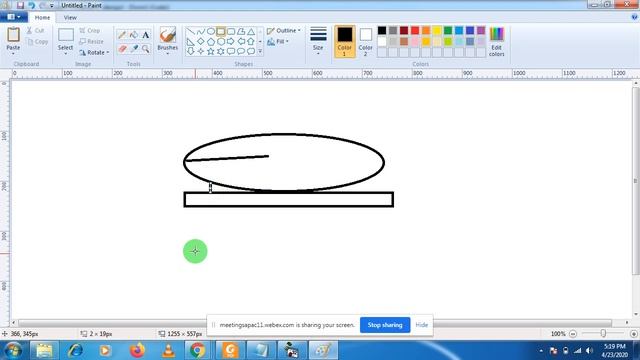640x360 pixels.
Task: Click the zoom slider handle
Action: (603, 333)
